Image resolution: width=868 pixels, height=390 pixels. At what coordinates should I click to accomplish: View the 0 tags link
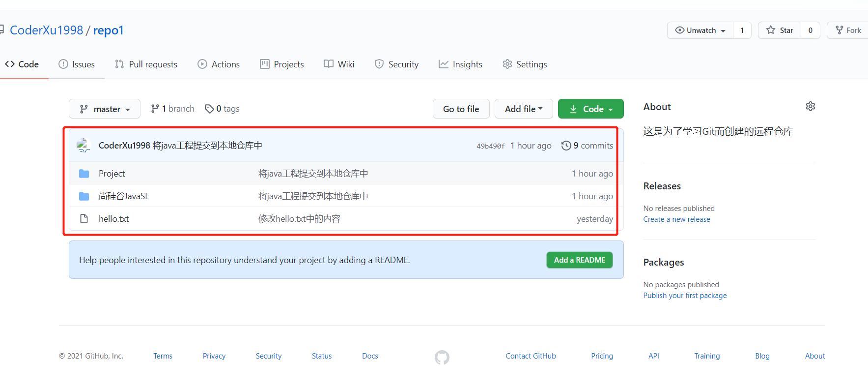coord(223,109)
